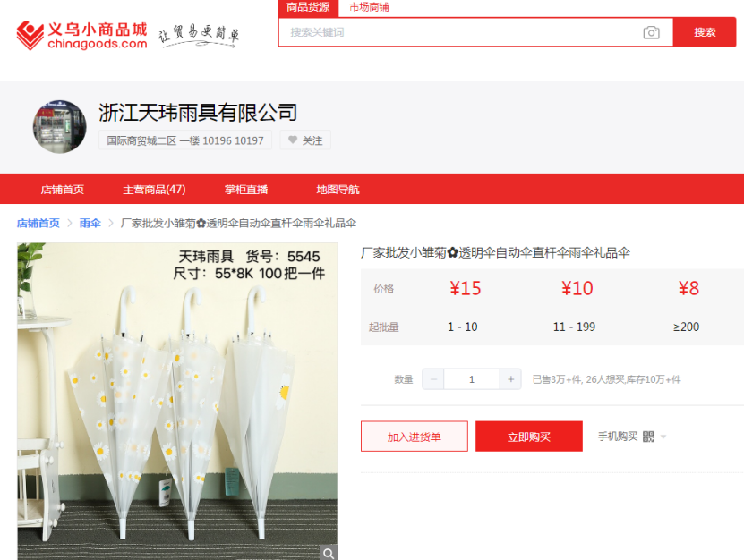The height and width of the screenshot is (560, 744).
Task: Click the camera image search icon
Action: pos(651,32)
